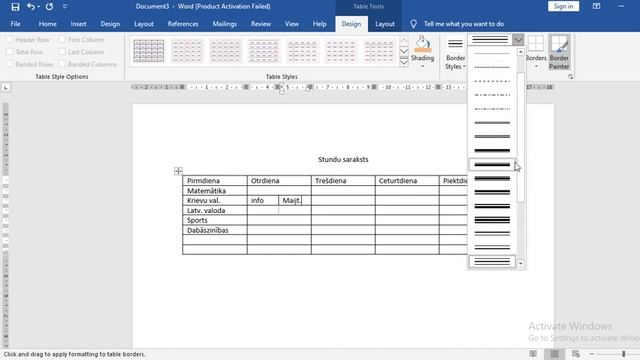Screen dimensions: 640x360
Task: Click the Trešdiena header cell
Action: click(343, 180)
